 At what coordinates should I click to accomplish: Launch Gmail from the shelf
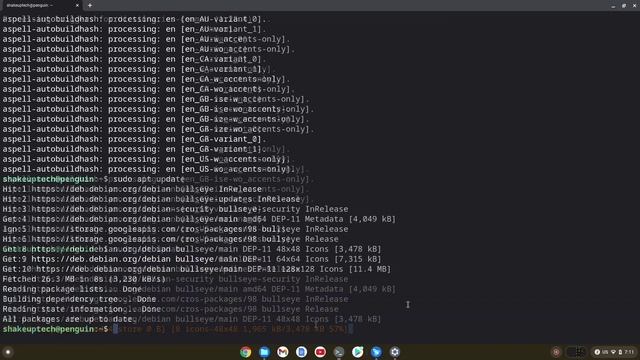point(283,352)
